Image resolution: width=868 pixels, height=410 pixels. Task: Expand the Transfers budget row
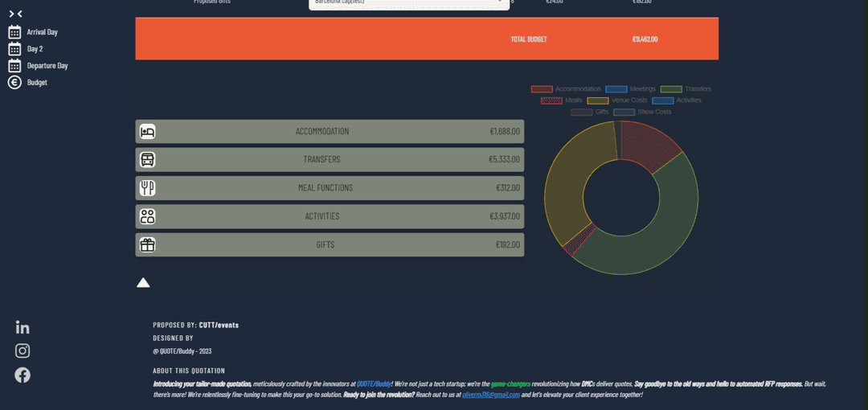point(330,160)
